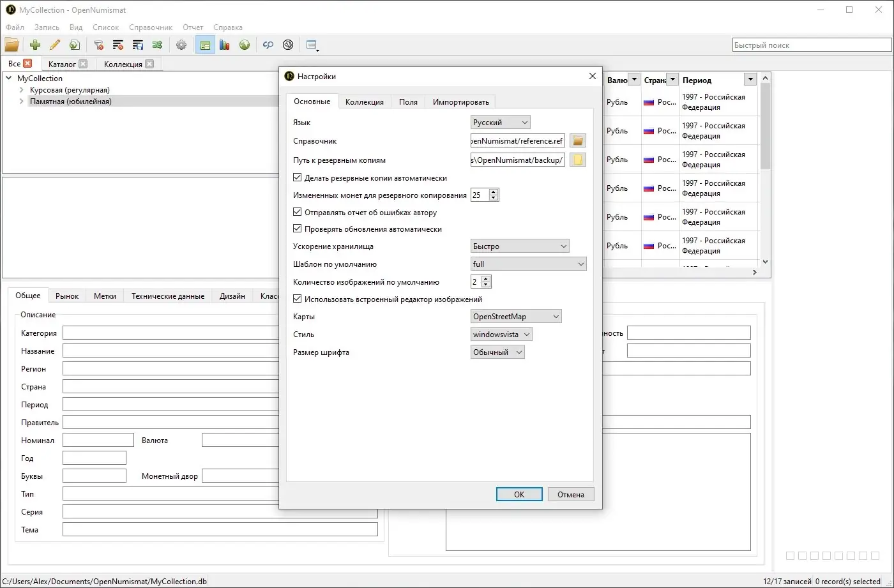
Task: Click the table's horizontal scroll right arrow
Action: tap(754, 272)
